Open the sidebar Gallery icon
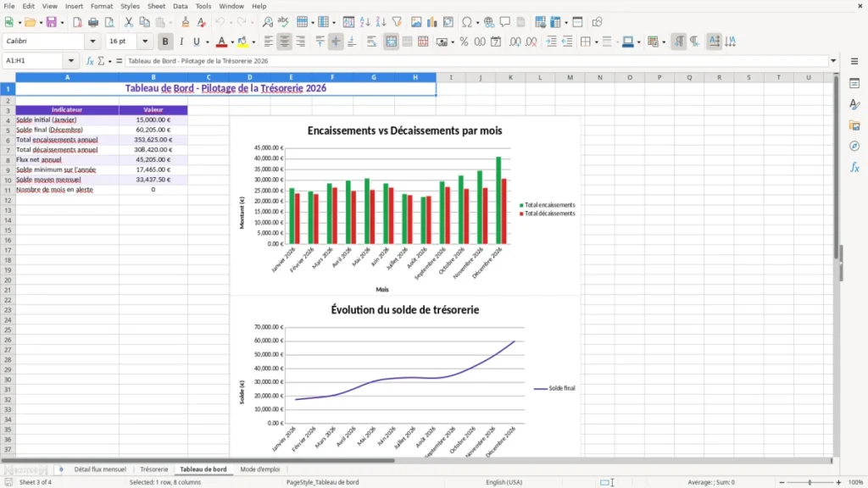The height and width of the screenshot is (488, 868). (x=854, y=125)
